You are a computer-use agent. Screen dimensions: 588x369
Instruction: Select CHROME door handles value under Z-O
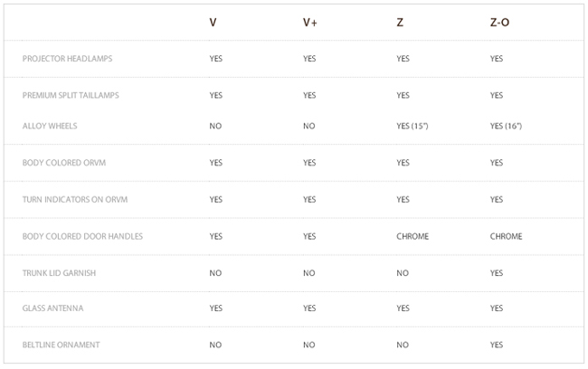click(x=506, y=236)
